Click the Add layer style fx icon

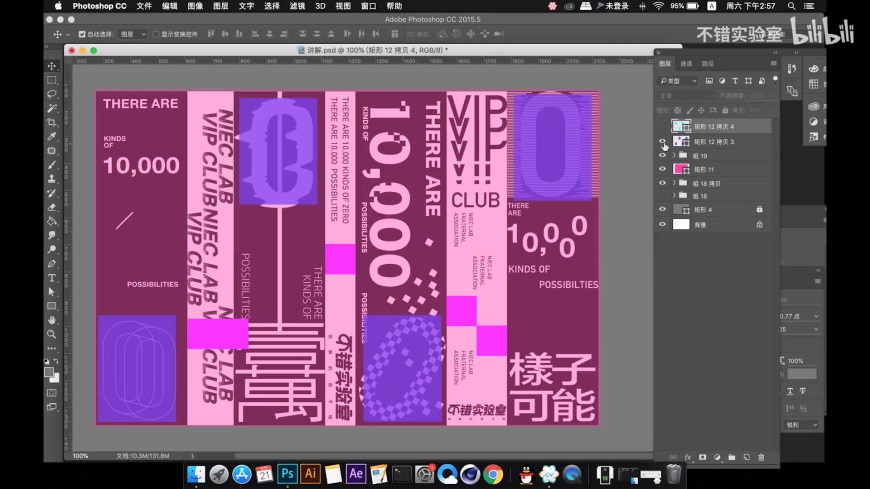coord(688,457)
